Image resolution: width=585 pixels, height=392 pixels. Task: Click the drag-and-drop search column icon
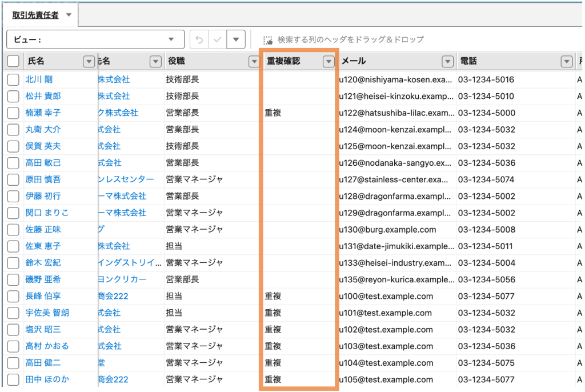pyautogui.click(x=268, y=40)
